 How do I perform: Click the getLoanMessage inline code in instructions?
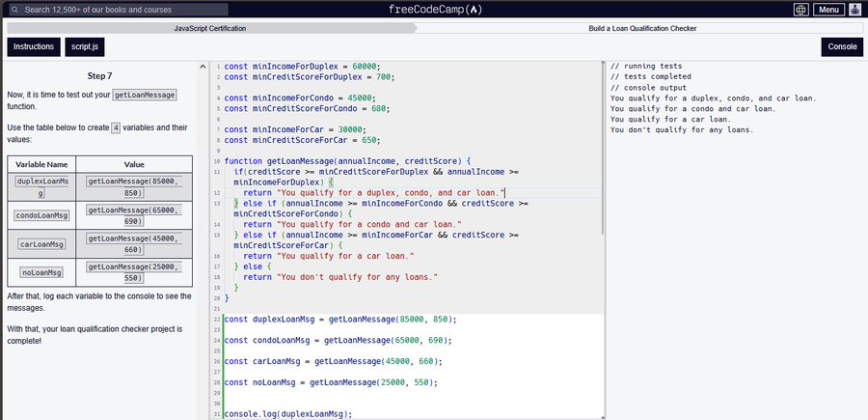point(145,95)
